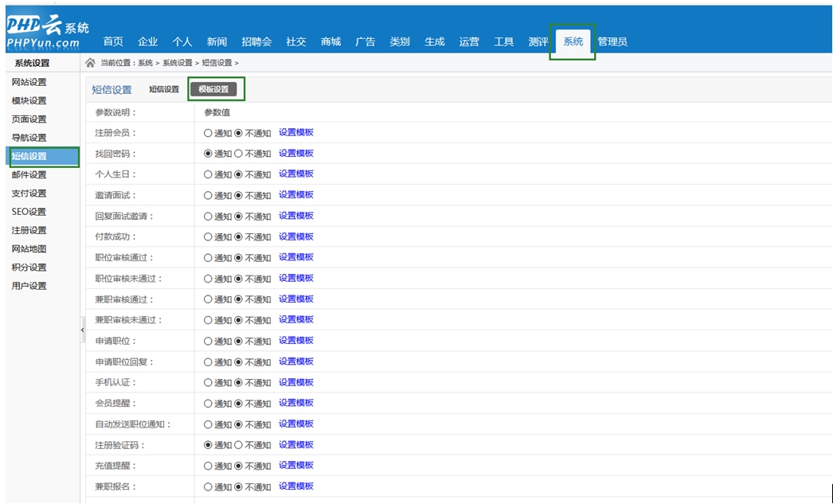This screenshot has height=504, width=833.
Task: Click the PHPYun.com logo
Action: [48, 33]
